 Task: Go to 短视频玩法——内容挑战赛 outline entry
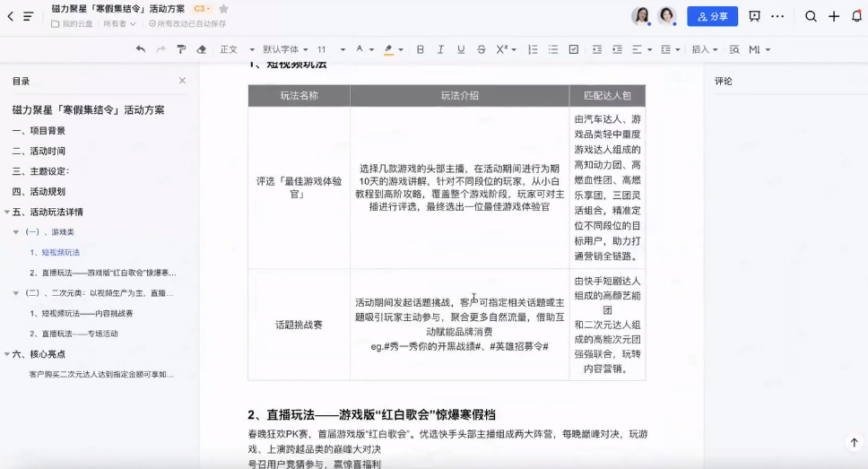point(82,313)
